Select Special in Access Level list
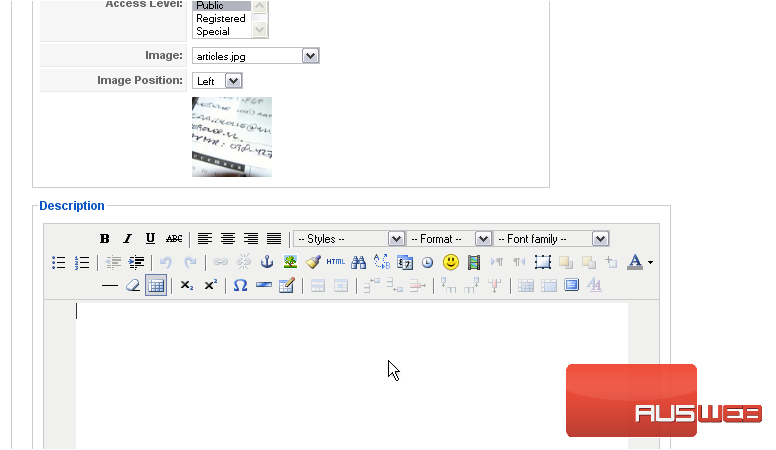 pyautogui.click(x=213, y=31)
